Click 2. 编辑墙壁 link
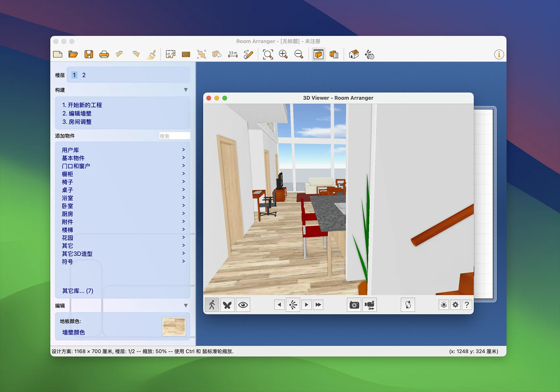Image resolution: width=560 pixels, height=392 pixels. click(77, 113)
